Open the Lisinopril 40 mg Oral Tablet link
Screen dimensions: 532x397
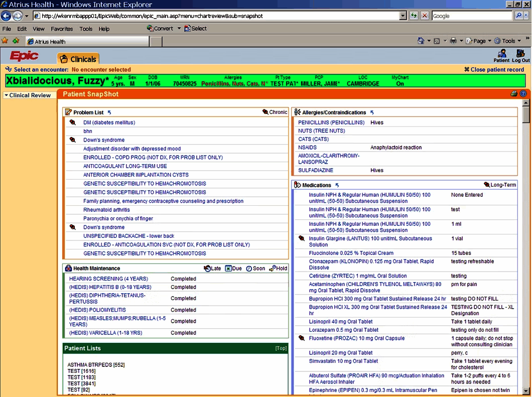341,321
